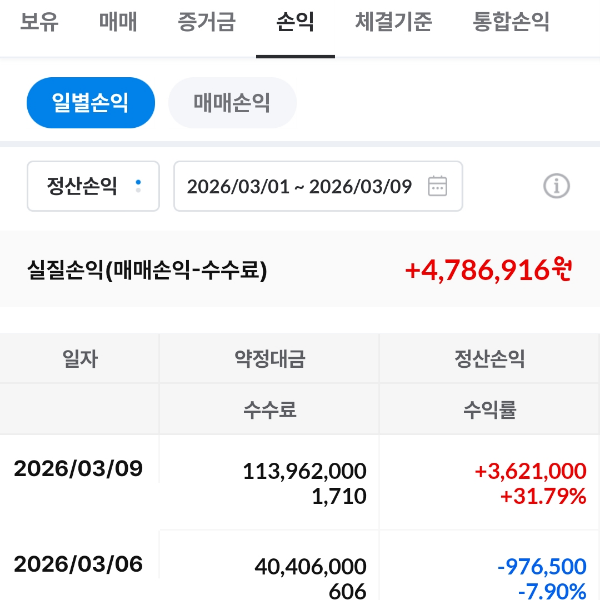Select the 손익 tab
Image resolution: width=600 pixels, height=600 pixels.
click(295, 22)
